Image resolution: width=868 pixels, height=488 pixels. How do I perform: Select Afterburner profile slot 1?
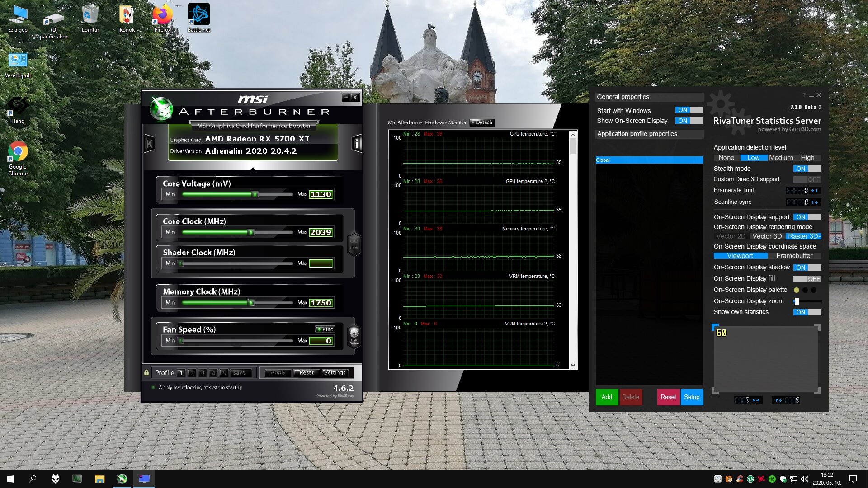[x=181, y=373]
